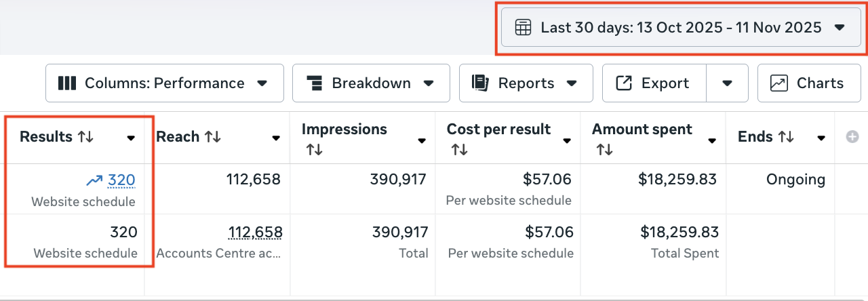Click the Export arrow icon

(x=624, y=83)
